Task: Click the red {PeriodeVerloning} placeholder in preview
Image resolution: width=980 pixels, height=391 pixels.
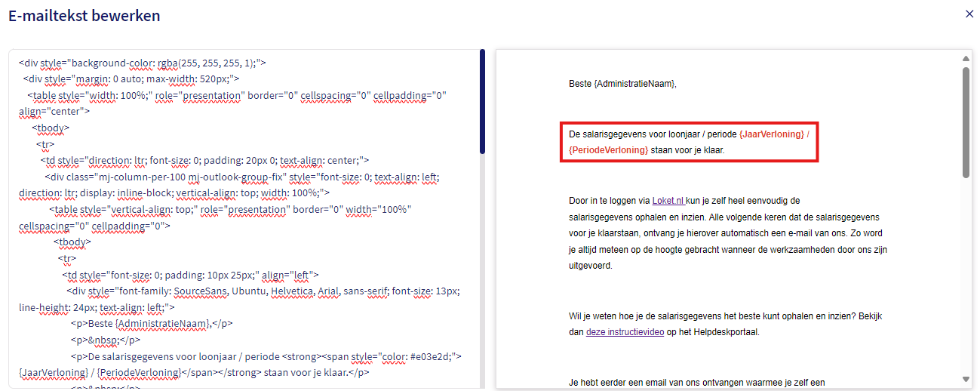Action: coord(608,150)
